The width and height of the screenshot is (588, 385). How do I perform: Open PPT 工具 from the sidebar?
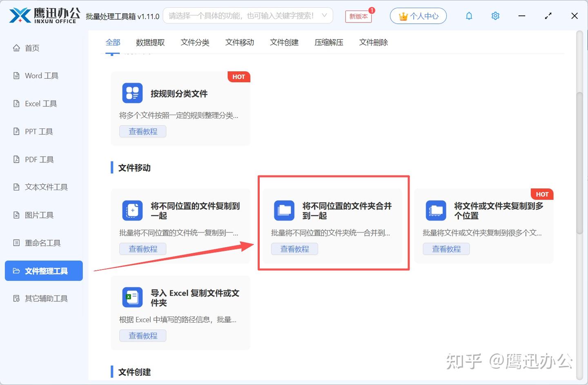point(39,131)
